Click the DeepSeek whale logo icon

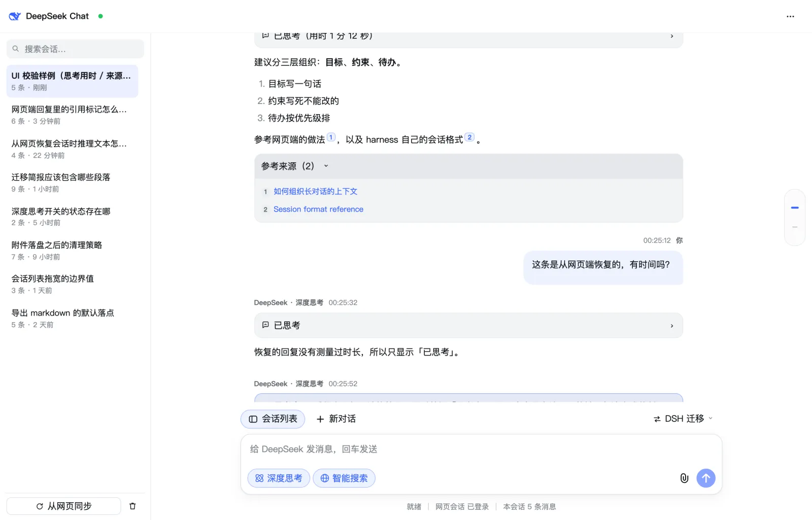tap(15, 16)
